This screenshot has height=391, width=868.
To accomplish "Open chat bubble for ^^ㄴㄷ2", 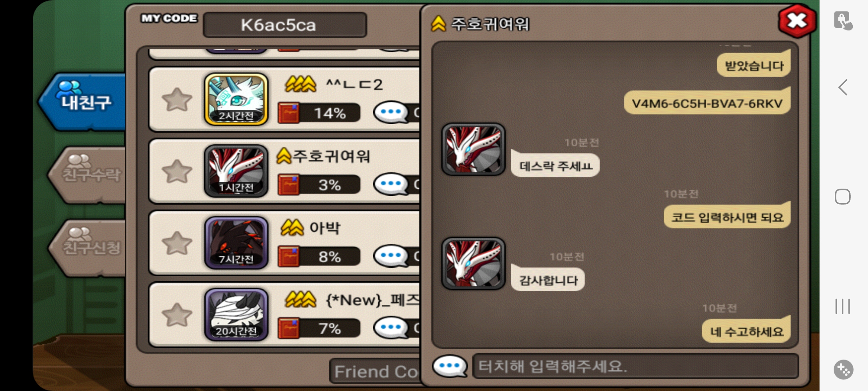I will (x=391, y=113).
